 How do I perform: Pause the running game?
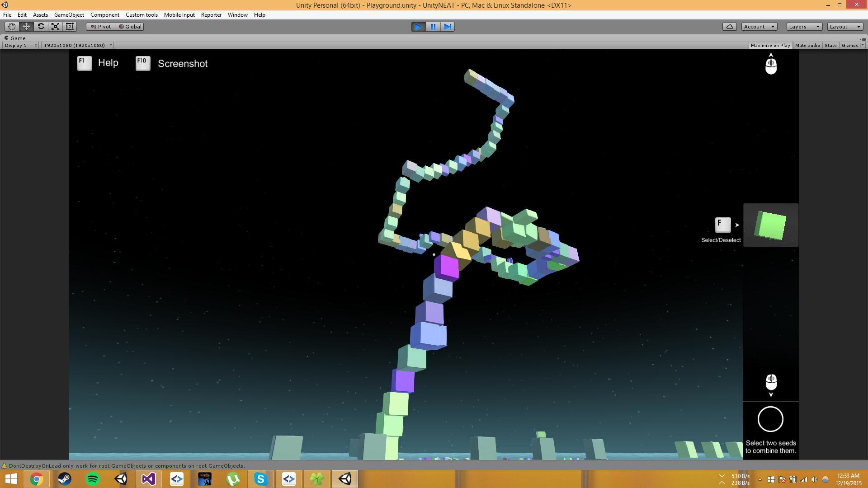pos(433,27)
